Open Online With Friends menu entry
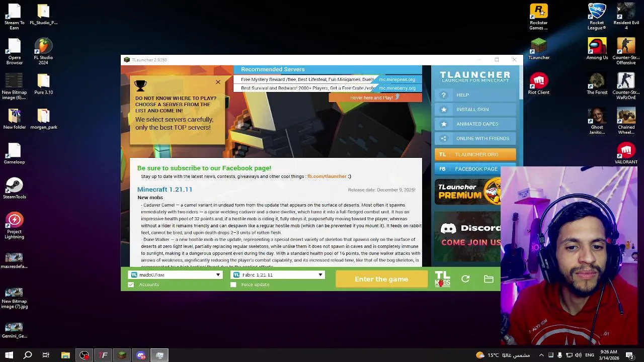Viewport: 644px width, 362px height. (475, 138)
